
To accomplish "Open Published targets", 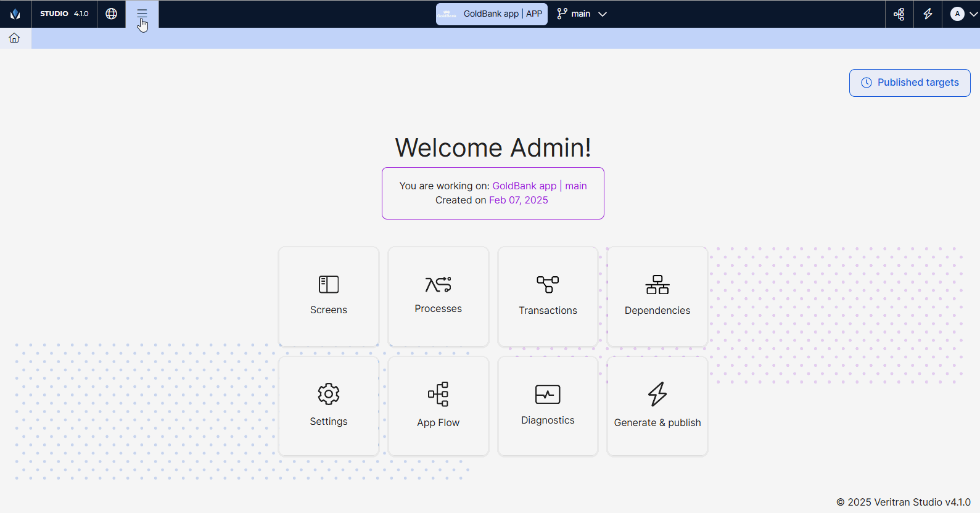I will 910,83.
